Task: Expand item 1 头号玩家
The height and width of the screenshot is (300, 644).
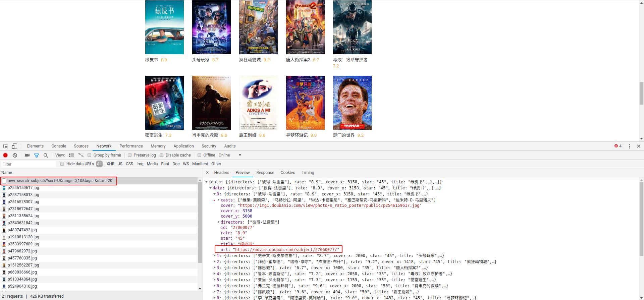Action: point(215,256)
